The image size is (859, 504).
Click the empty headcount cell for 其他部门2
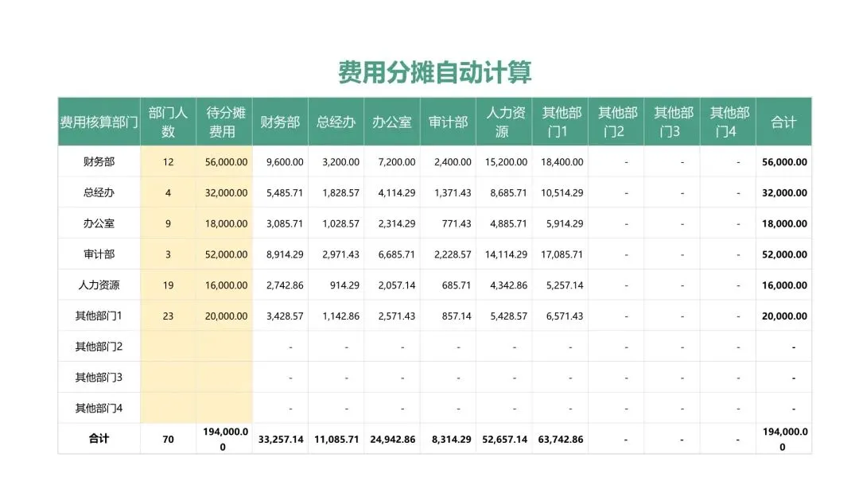168,347
